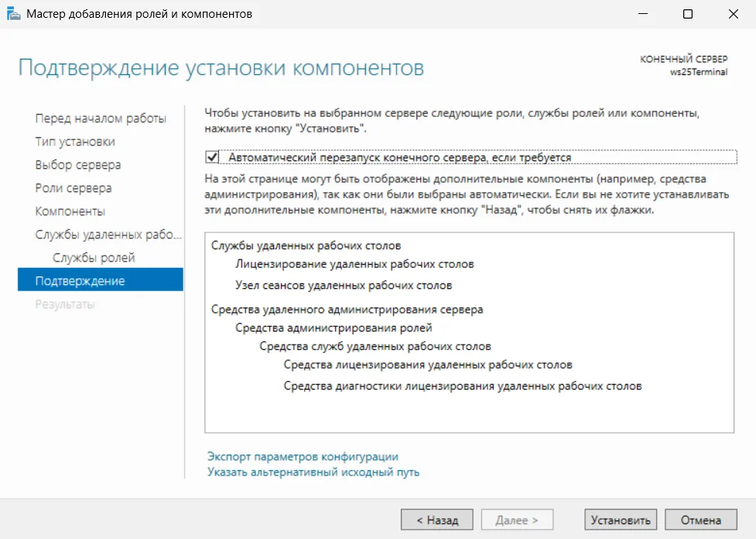This screenshot has width=756, height=539.
Task: Select 'Средства служб удаленных рабочих столов' entry
Action: 375,346
